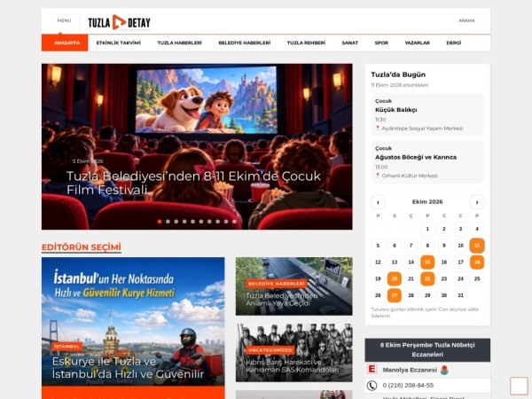Click the Tuzla Detay logo

click(x=119, y=23)
